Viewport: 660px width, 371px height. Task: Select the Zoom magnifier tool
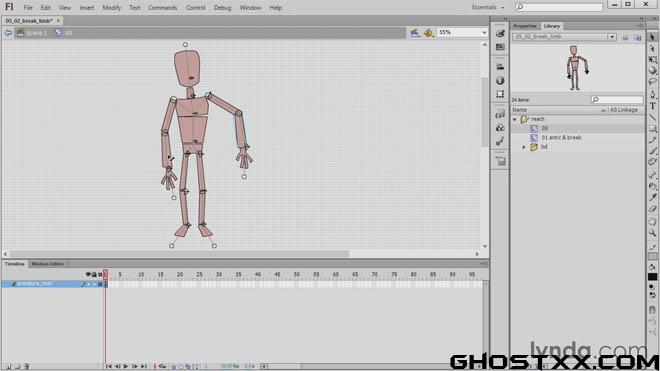(x=652, y=233)
